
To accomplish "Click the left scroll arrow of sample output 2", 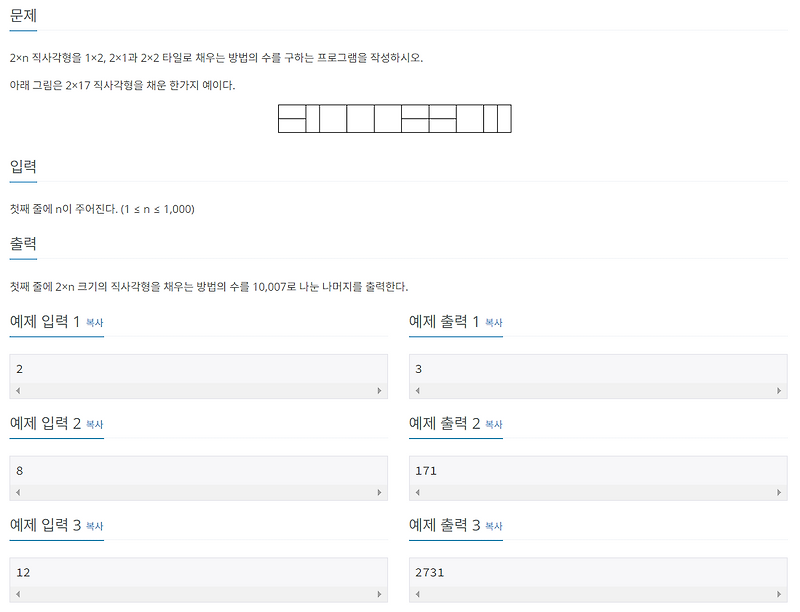I will pyautogui.click(x=417, y=492).
